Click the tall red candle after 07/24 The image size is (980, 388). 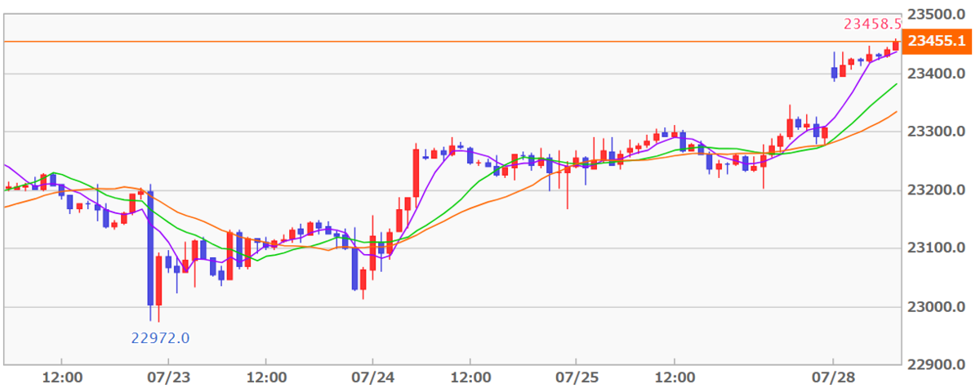(416, 173)
